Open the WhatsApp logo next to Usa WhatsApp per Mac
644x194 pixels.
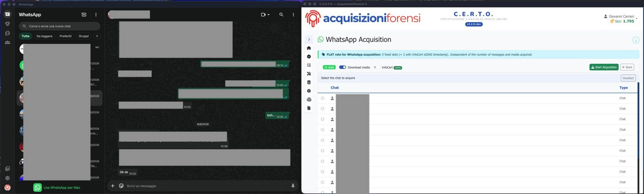pos(37,188)
